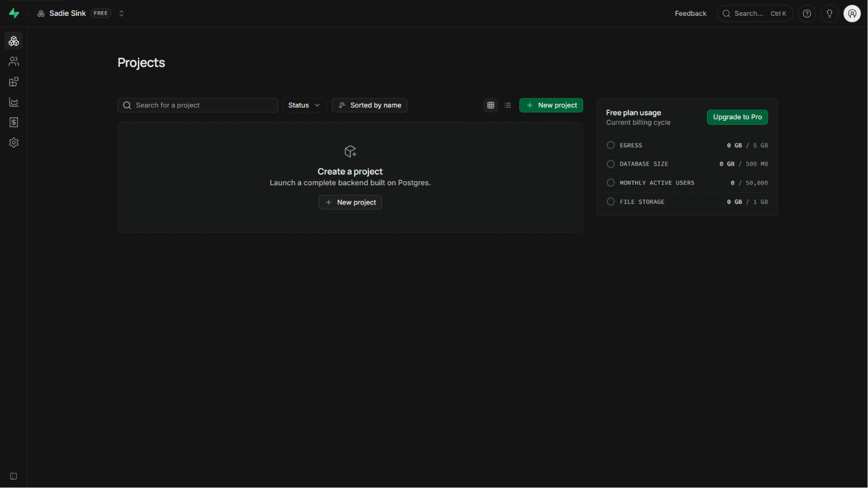Image resolution: width=868 pixels, height=488 pixels.
Task: Open the Team members sidebar icon
Action: click(x=14, y=62)
